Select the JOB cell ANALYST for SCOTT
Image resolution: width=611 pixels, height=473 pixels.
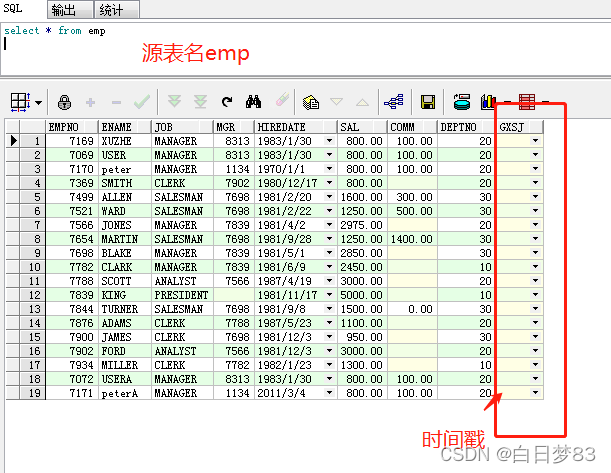182,281
